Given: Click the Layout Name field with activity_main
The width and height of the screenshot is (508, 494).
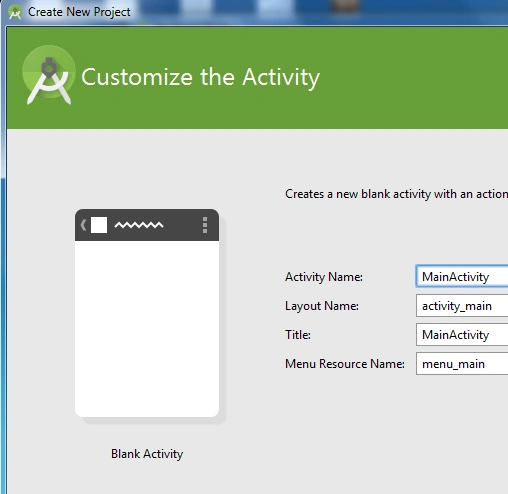Looking at the screenshot, I should (x=462, y=305).
